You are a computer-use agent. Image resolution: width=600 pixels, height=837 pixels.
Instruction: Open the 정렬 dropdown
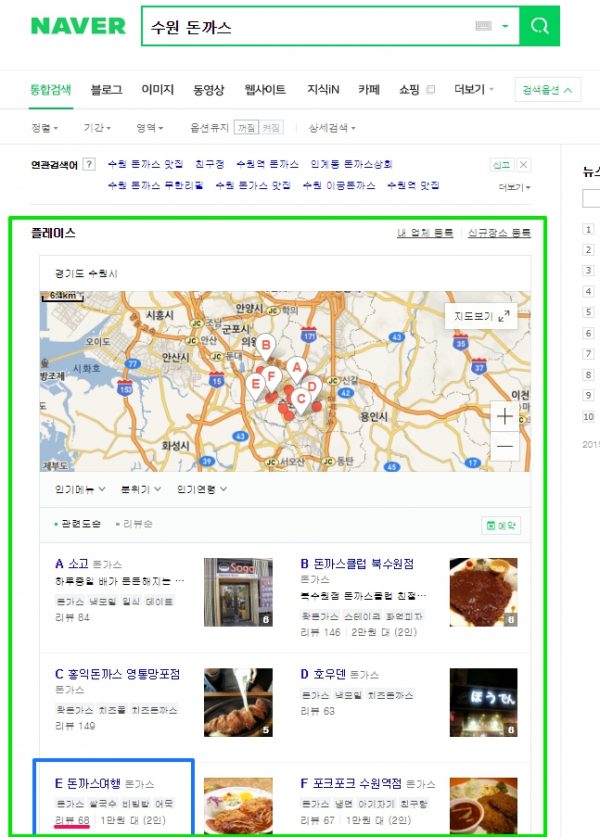[x=44, y=128]
